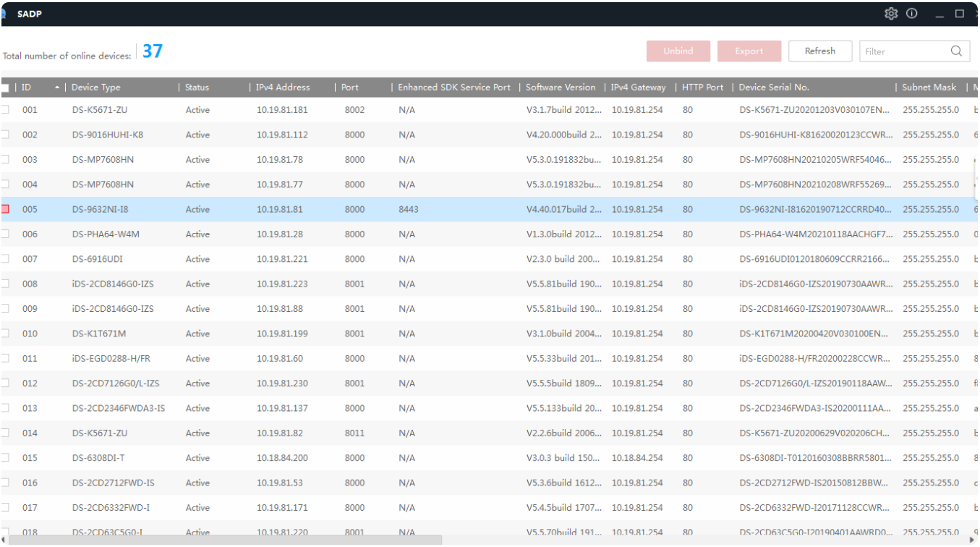Click the ID column sort arrow

tap(58, 88)
